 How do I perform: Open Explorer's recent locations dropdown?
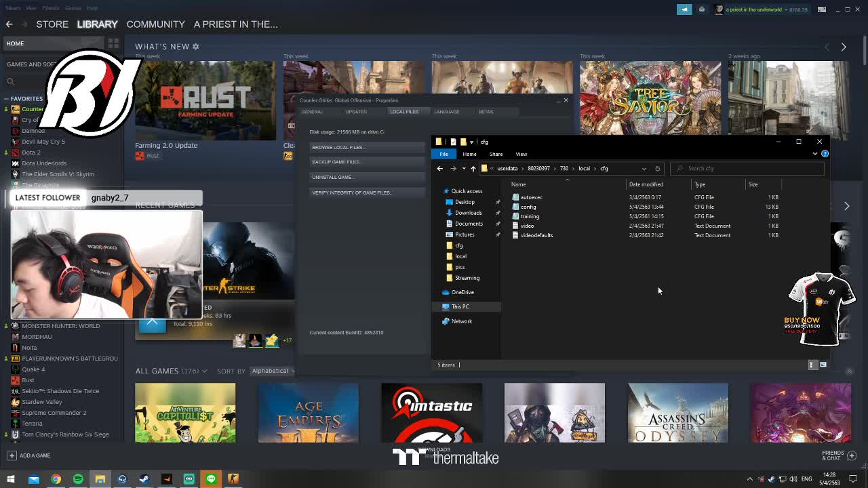464,169
